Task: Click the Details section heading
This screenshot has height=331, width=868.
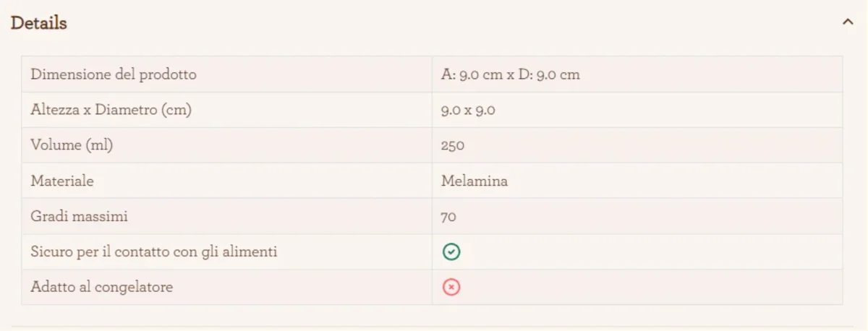Action: 39,23
